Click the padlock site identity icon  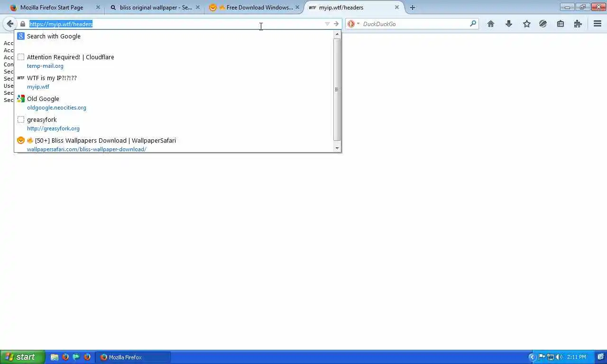click(22, 24)
